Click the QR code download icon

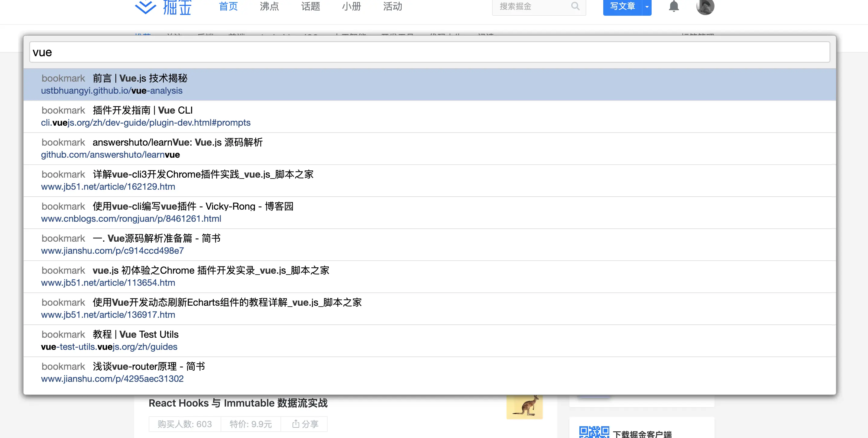[x=594, y=432]
